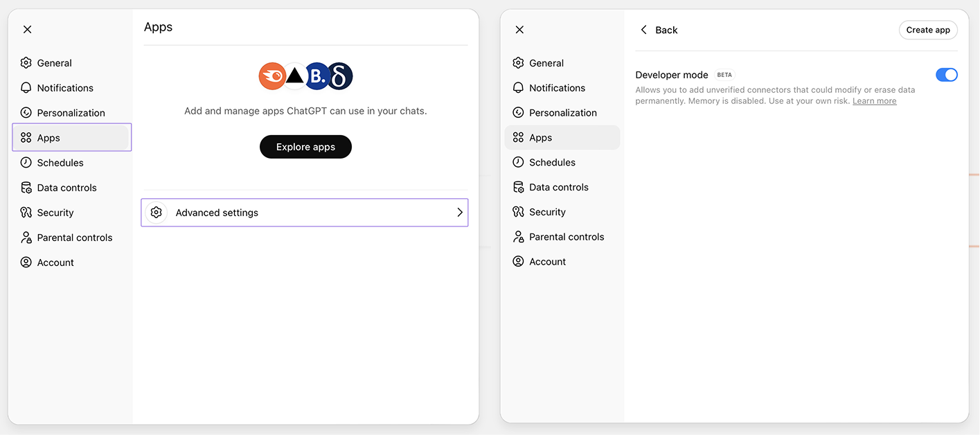Click the back arrow icon beside Back
This screenshot has height=435, width=980.
click(644, 30)
